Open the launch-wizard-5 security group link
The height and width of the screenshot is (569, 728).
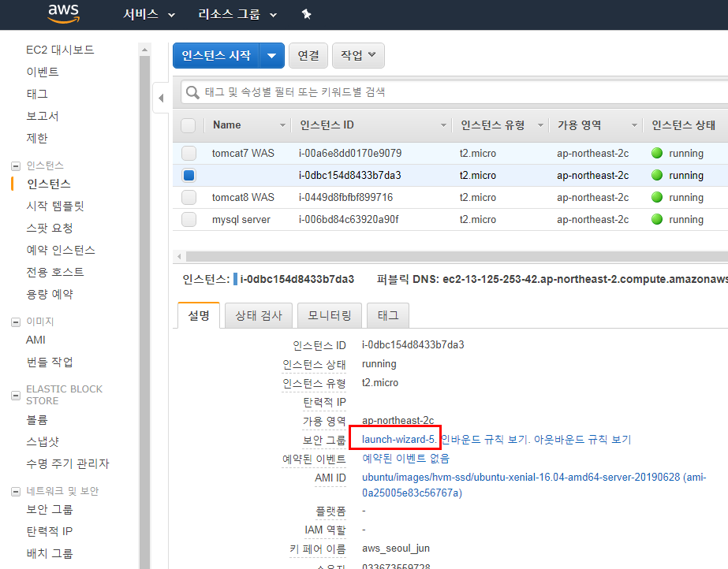pyautogui.click(x=399, y=440)
